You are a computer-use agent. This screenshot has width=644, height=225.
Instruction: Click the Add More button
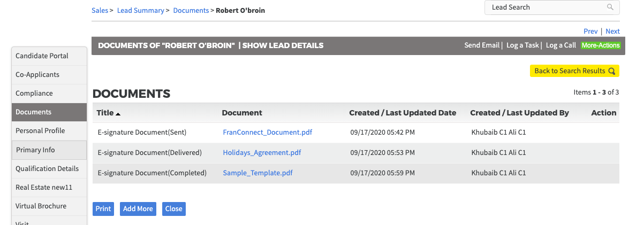pos(138,209)
